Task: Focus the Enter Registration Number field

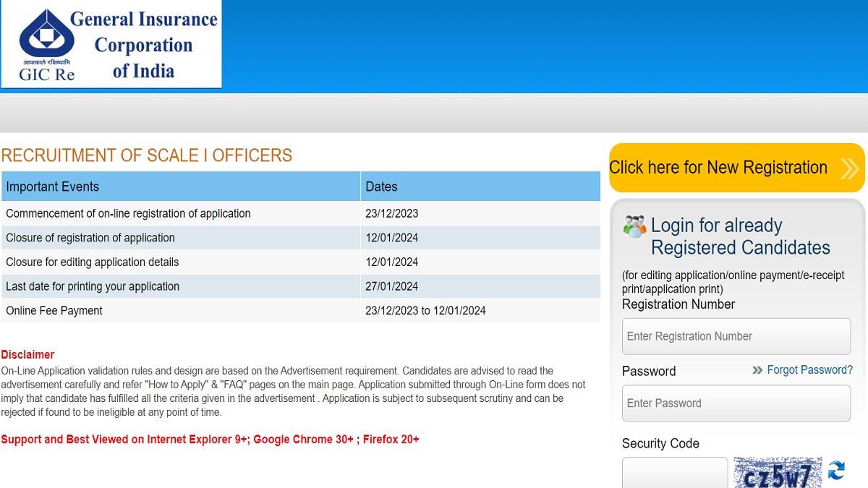Action: click(x=736, y=336)
